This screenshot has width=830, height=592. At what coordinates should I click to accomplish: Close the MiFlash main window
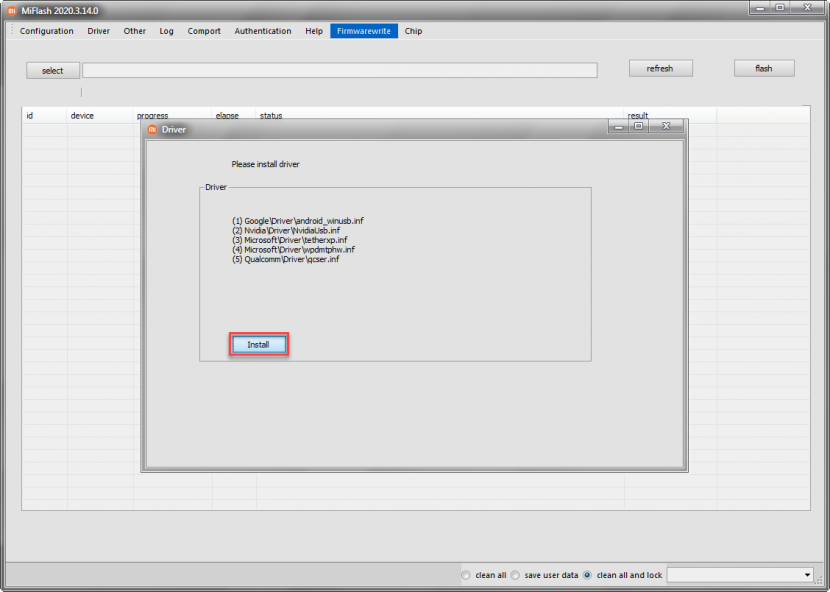click(x=808, y=8)
